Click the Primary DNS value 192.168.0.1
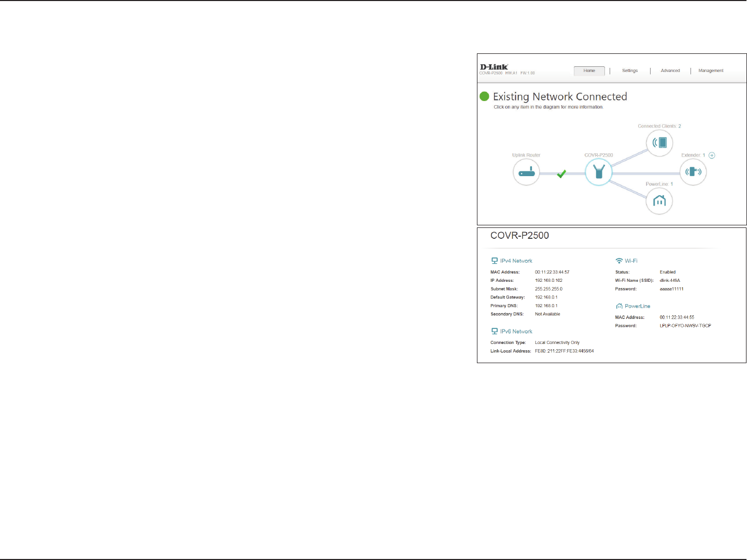The height and width of the screenshot is (560, 747). [x=546, y=306]
